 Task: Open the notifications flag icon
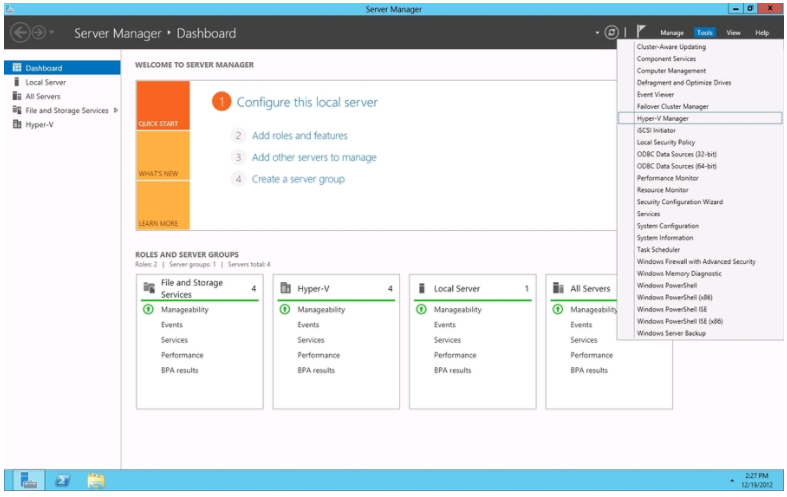coord(640,32)
